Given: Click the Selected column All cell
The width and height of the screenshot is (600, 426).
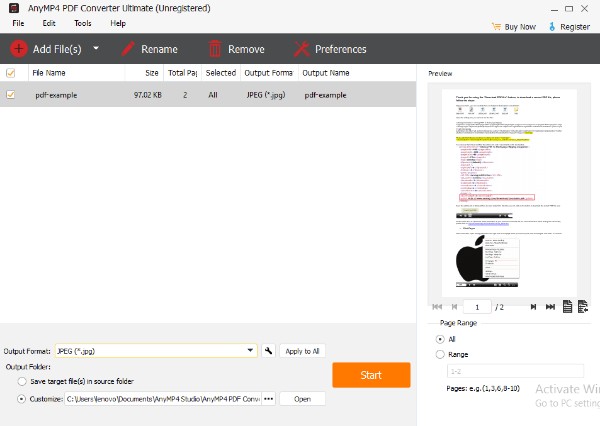Looking at the screenshot, I should click(x=213, y=95).
